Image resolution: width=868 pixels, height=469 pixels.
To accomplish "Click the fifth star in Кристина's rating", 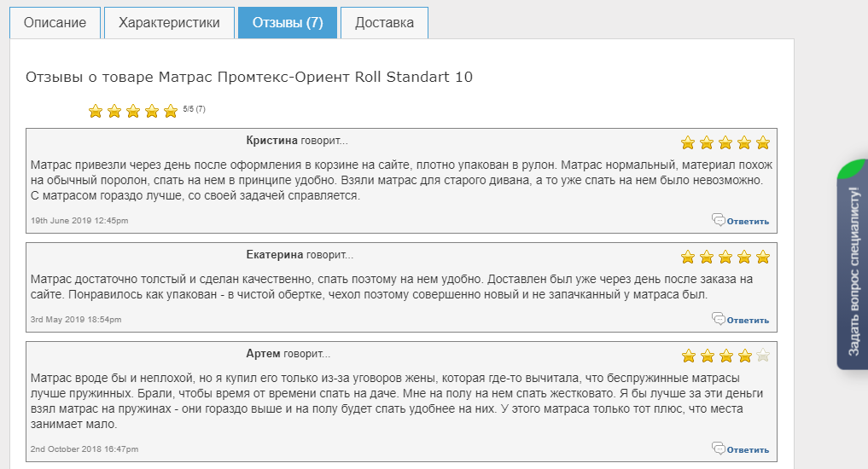I will [x=763, y=142].
